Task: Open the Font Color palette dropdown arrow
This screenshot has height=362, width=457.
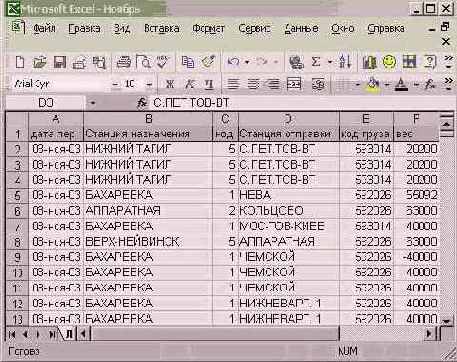Action: [416, 85]
